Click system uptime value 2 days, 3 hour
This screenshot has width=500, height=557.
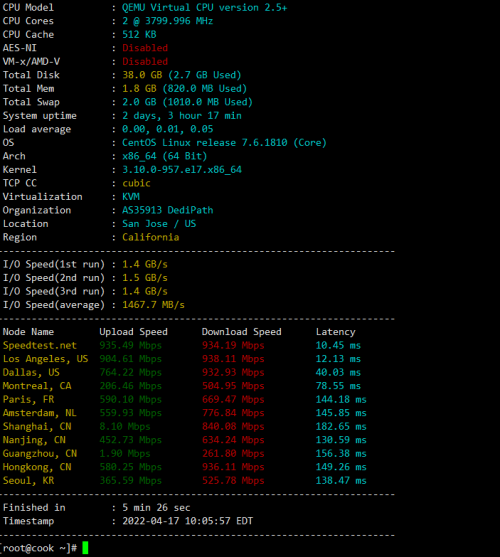(x=181, y=115)
